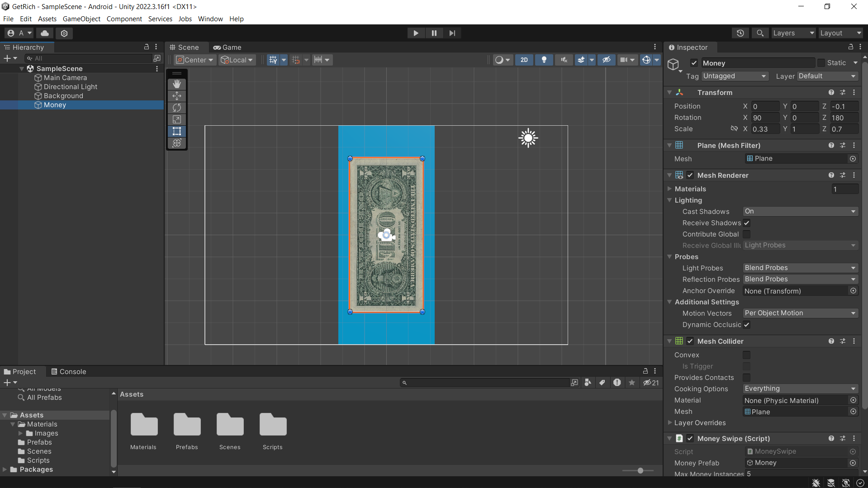The width and height of the screenshot is (868, 488).
Task: Enable the Convex checkbox
Action: coord(747,355)
